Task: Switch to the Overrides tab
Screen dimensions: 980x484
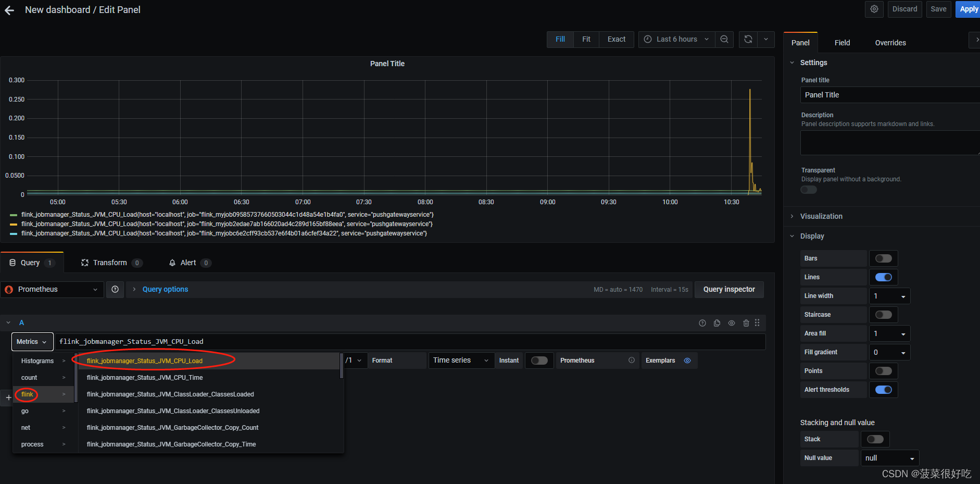Action: click(x=890, y=43)
